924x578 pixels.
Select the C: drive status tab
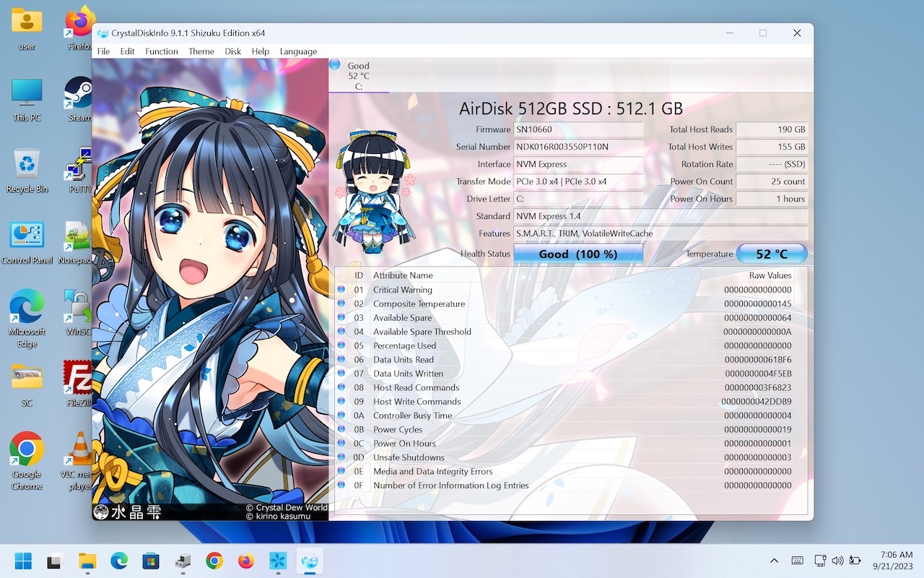[358, 75]
